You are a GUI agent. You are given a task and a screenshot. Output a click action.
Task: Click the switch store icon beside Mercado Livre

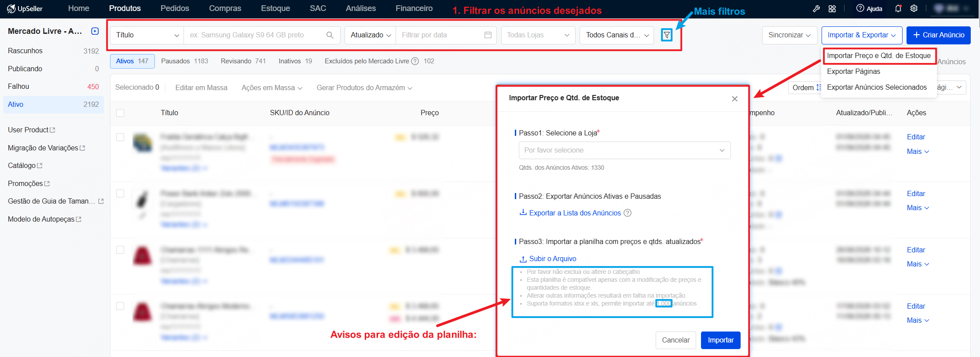tap(95, 31)
